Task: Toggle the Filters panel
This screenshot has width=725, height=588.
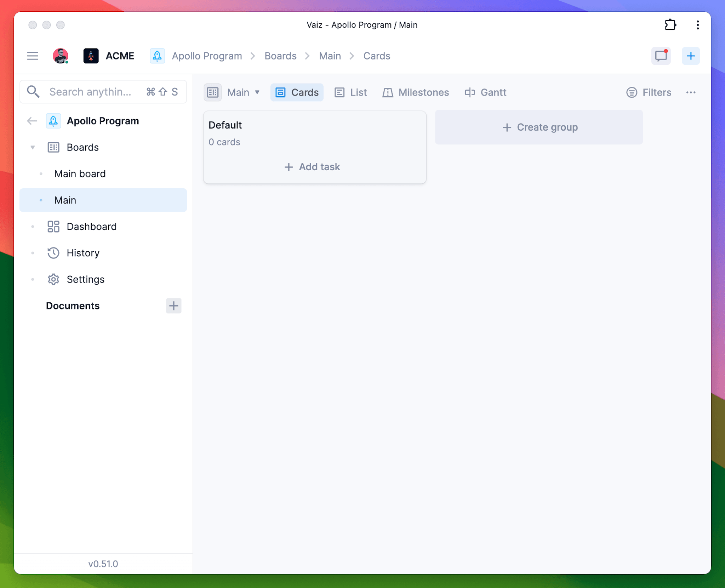Action: [x=649, y=92]
